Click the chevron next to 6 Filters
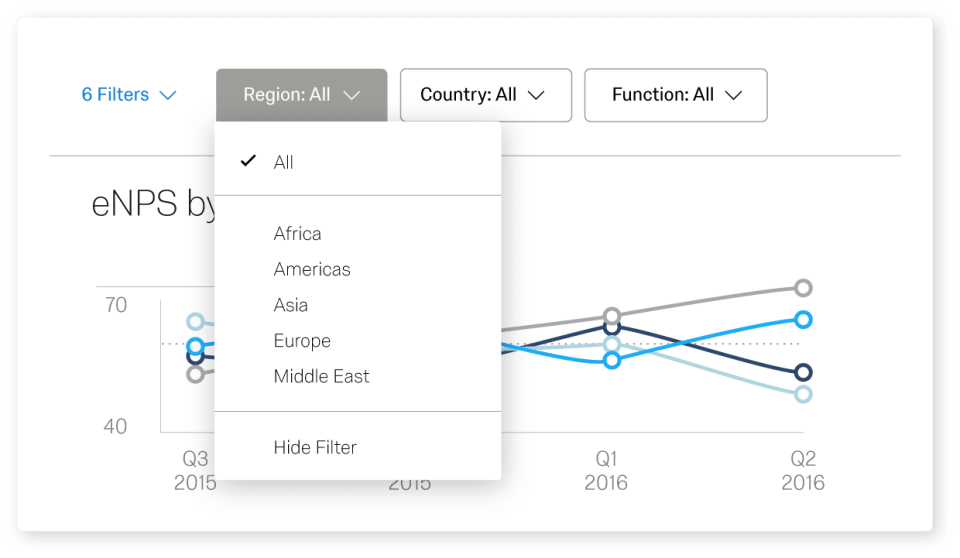960x558 pixels. 168,95
